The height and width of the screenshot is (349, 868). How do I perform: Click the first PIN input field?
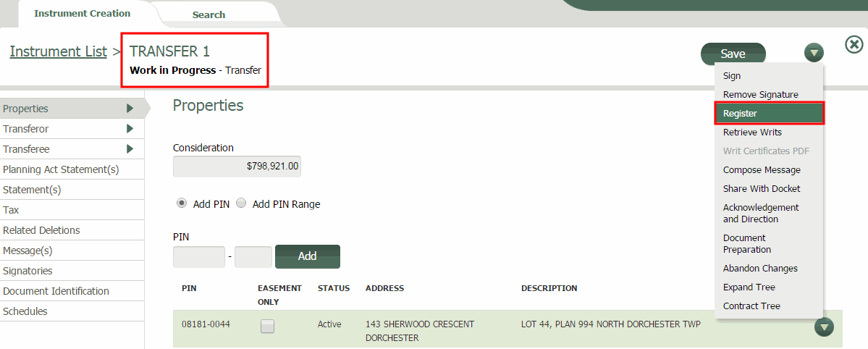[199, 257]
